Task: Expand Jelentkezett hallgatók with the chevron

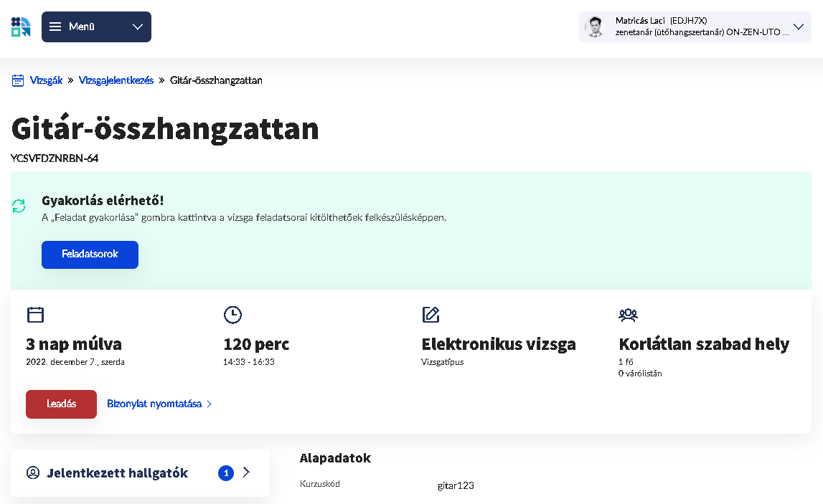Action: 246,472
